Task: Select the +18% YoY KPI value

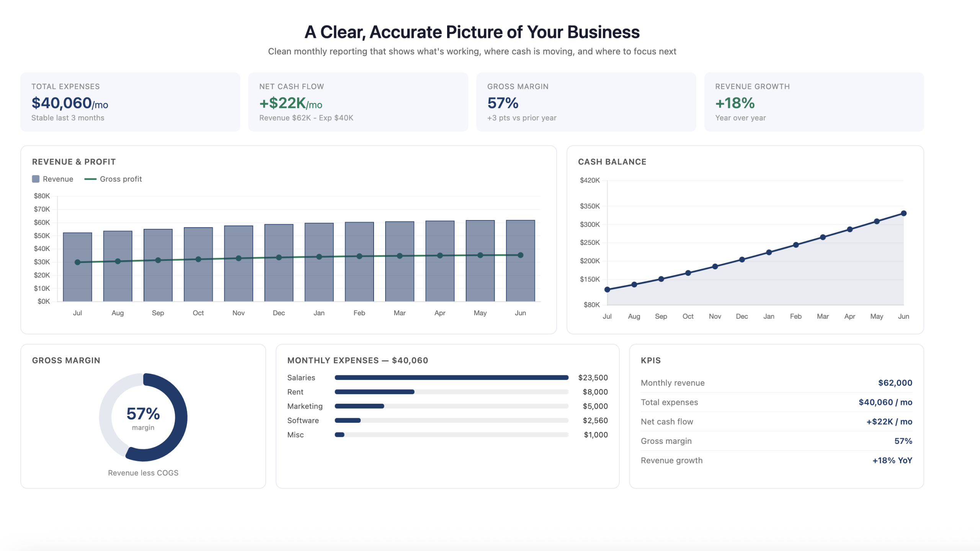Action: click(x=892, y=461)
